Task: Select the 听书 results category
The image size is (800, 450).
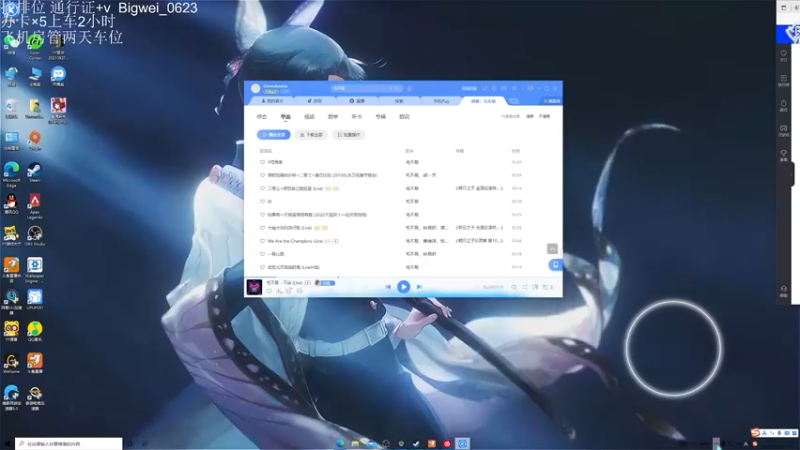Action: pos(357,117)
